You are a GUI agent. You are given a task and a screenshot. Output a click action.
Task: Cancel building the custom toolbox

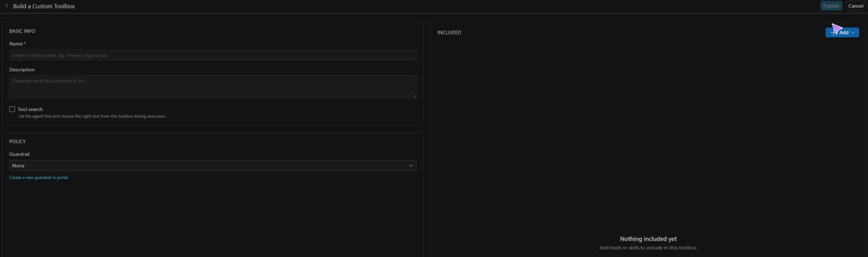tap(855, 6)
